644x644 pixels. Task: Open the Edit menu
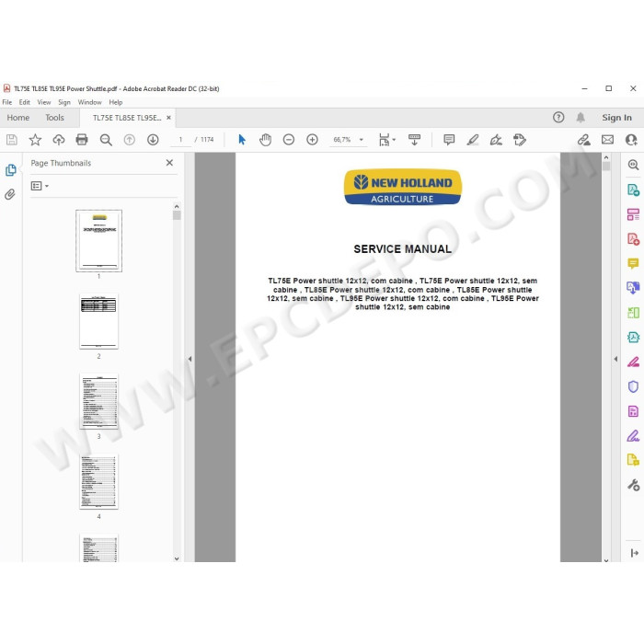(24, 102)
